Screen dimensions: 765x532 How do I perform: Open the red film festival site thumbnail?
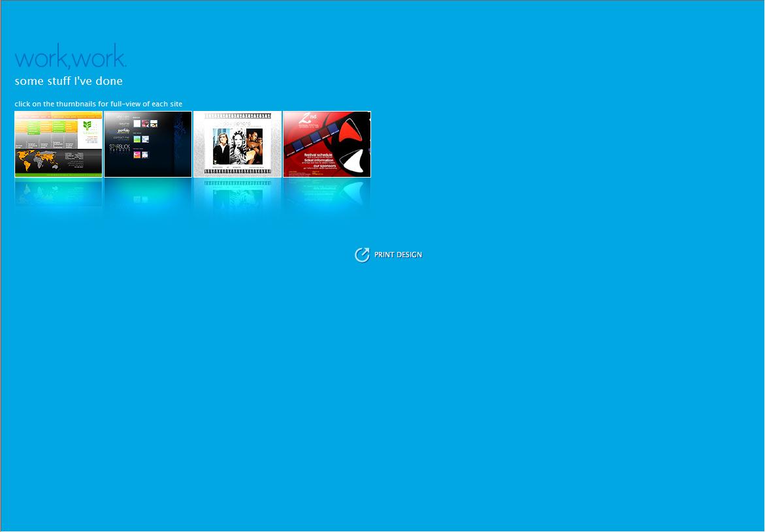coord(327,144)
